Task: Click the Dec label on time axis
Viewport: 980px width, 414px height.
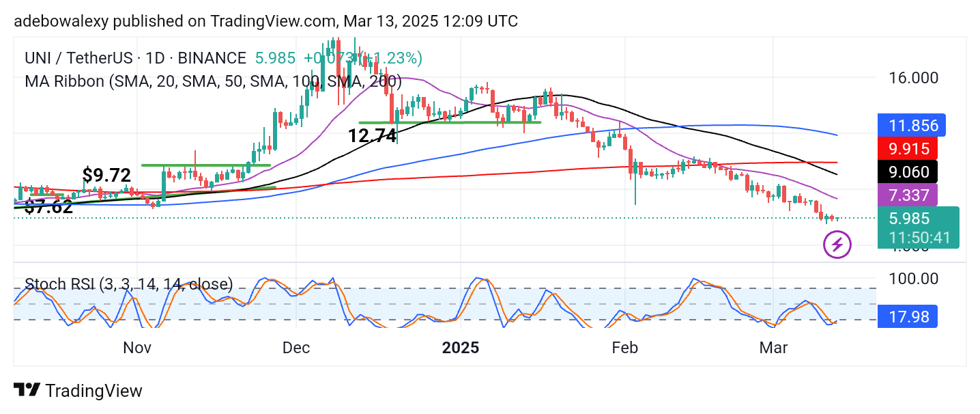Action: coord(297,348)
